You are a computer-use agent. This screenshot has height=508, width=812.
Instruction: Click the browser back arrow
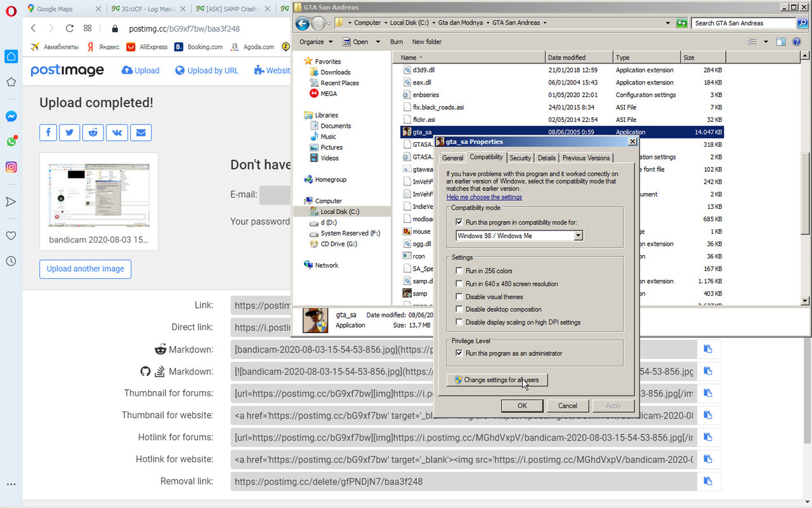coord(34,29)
